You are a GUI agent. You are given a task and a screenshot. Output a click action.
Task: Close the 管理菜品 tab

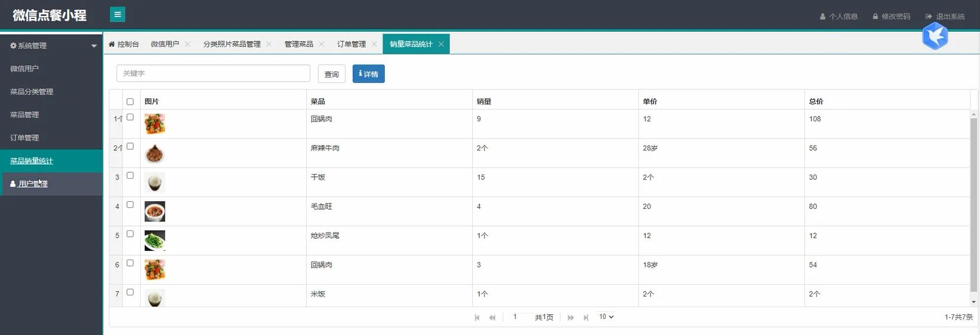coord(322,44)
